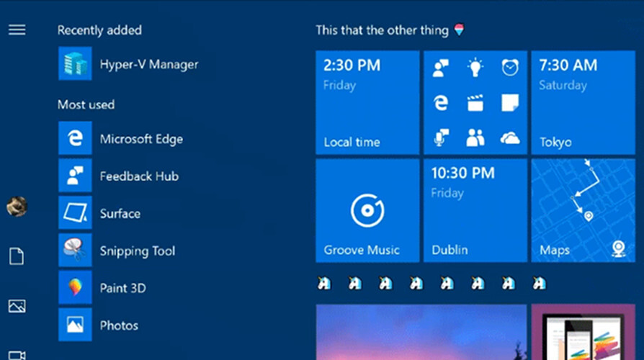Open the sunset landscape photo tile
Viewport: 644px width, 360px height.
tap(421, 332)
